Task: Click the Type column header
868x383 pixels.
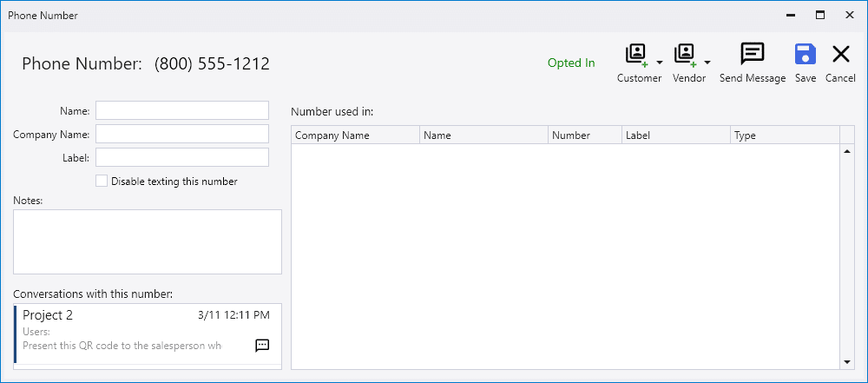Action: click(784, 135)
